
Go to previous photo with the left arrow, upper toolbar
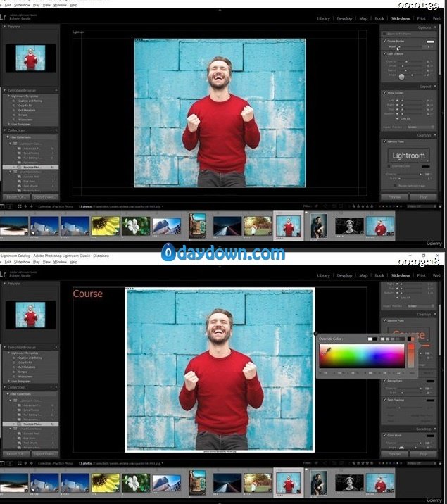coord(26,206)
